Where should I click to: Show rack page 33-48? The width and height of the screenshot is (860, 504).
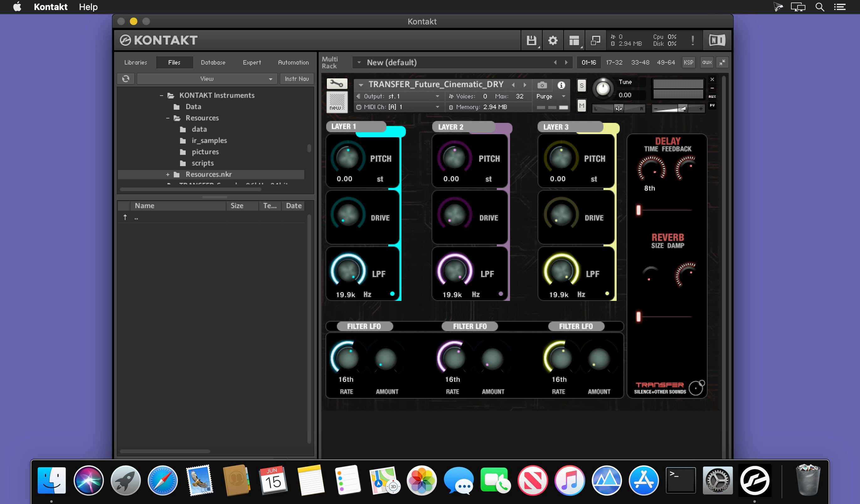pyautogui.click(x=640, y=62)
